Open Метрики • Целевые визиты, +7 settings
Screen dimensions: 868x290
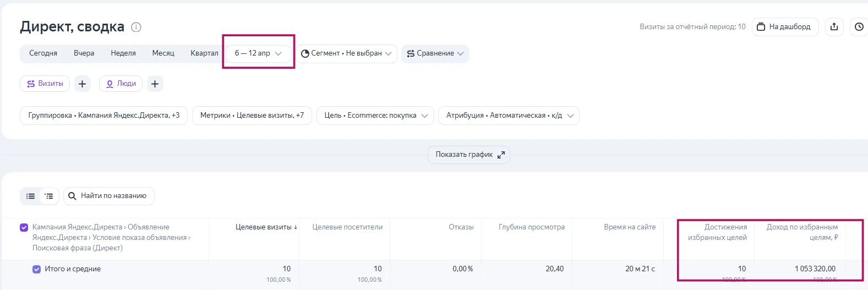[x=252, y=116]
